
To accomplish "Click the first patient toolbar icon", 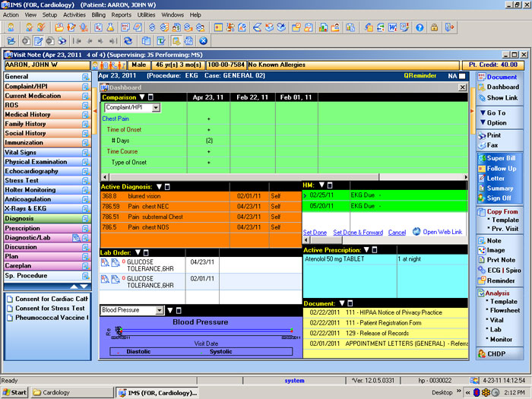I will pyautogui.click(x=11, y=27).
